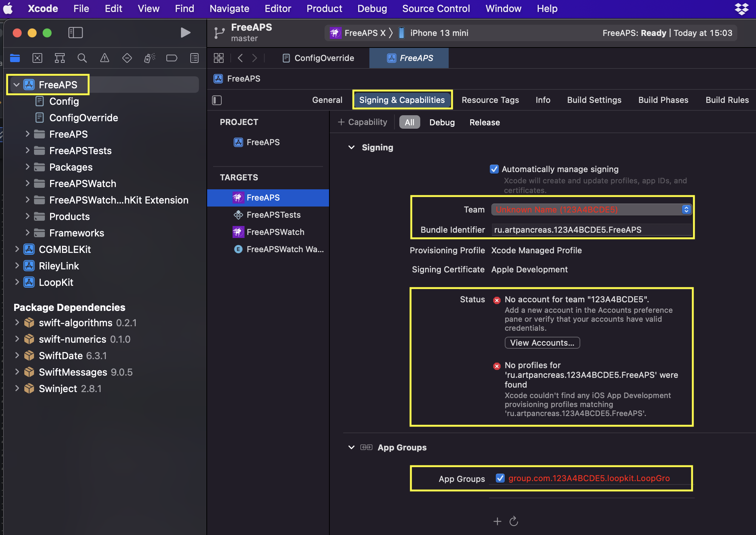Select the All configurations filter
Image resolution: width=756 pixels, height=535 pixels.
point(409,122)
